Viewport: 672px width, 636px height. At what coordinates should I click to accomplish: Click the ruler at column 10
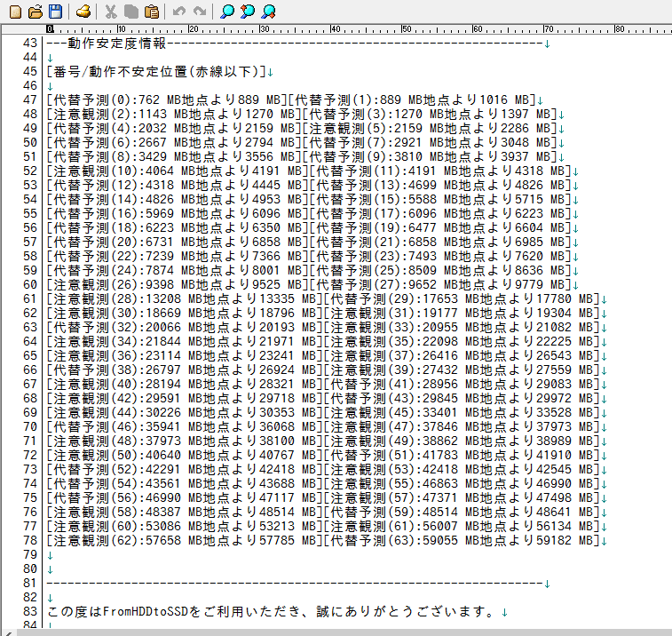(122, 29)
